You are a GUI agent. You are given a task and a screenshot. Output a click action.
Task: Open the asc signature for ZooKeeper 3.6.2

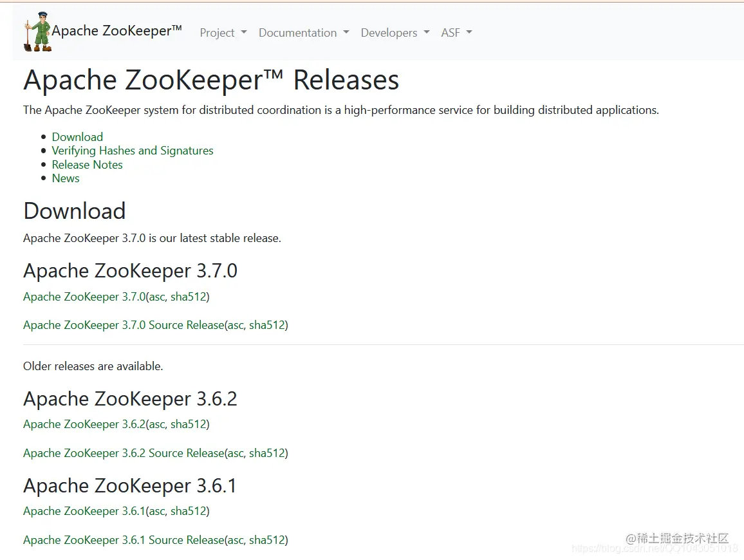click(x=157, y=424)
